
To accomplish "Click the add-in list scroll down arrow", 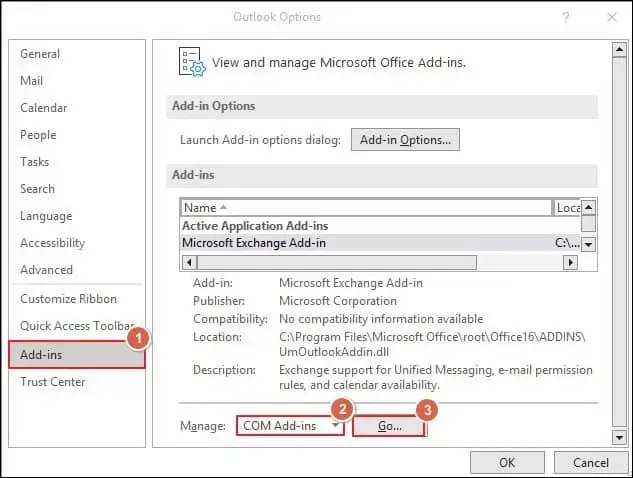I will click(x=589, y=244).
